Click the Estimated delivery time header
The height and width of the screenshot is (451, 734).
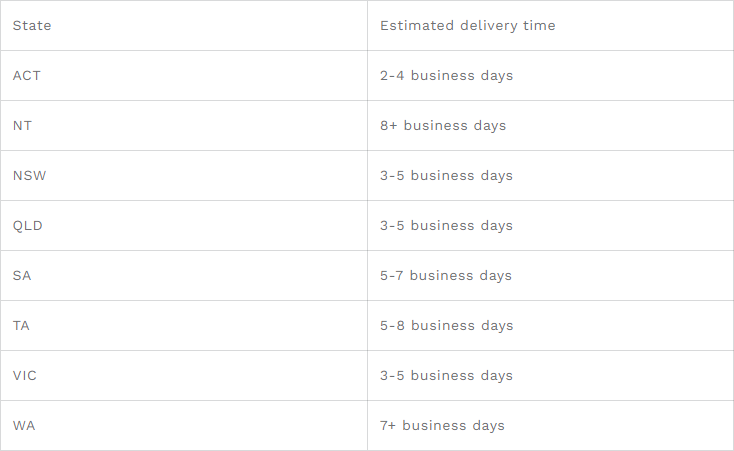(550, 25)
